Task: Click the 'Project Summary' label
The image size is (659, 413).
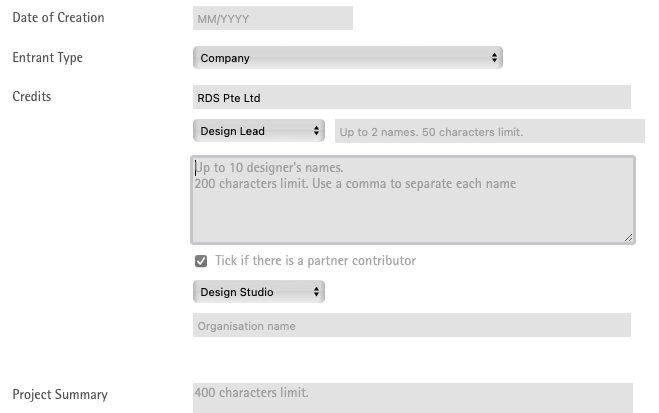Action: click(60, 395)
